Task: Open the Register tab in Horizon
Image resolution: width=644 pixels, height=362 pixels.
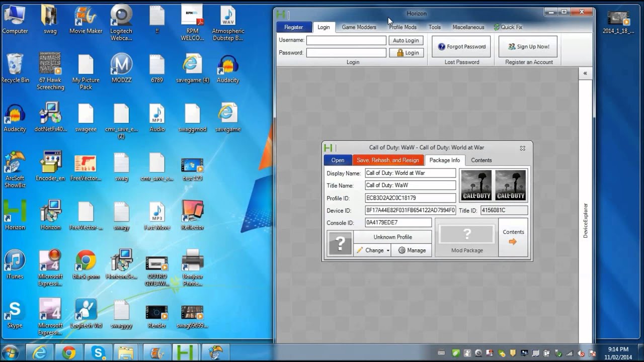Action: tap(294, 27)
